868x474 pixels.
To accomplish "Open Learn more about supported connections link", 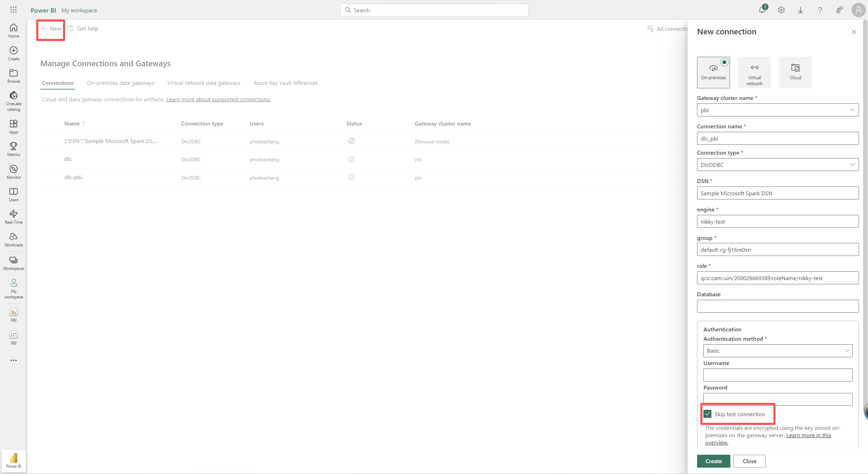I will (218, 100).
